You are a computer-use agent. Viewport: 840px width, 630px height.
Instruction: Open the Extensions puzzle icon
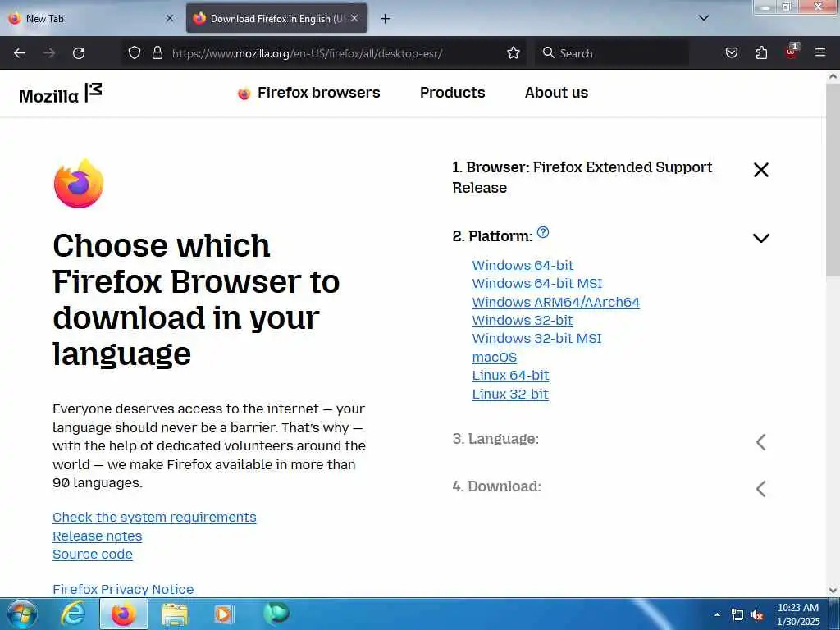(761, 52)
